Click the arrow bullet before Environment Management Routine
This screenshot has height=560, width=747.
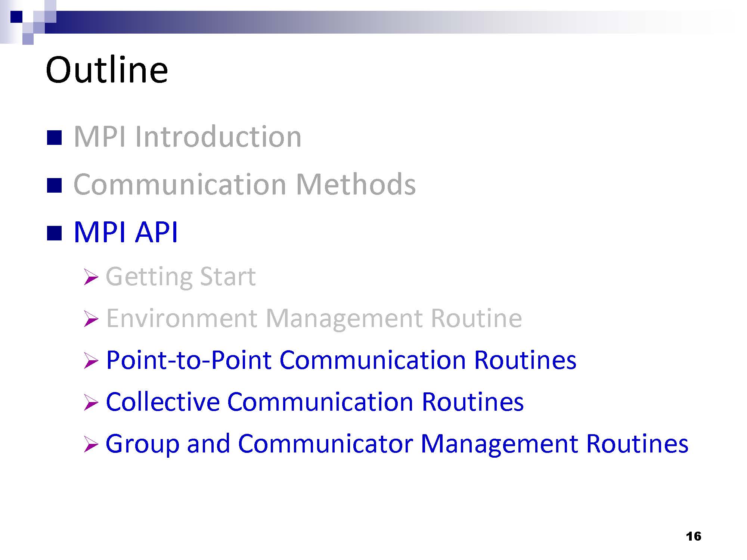91,319
